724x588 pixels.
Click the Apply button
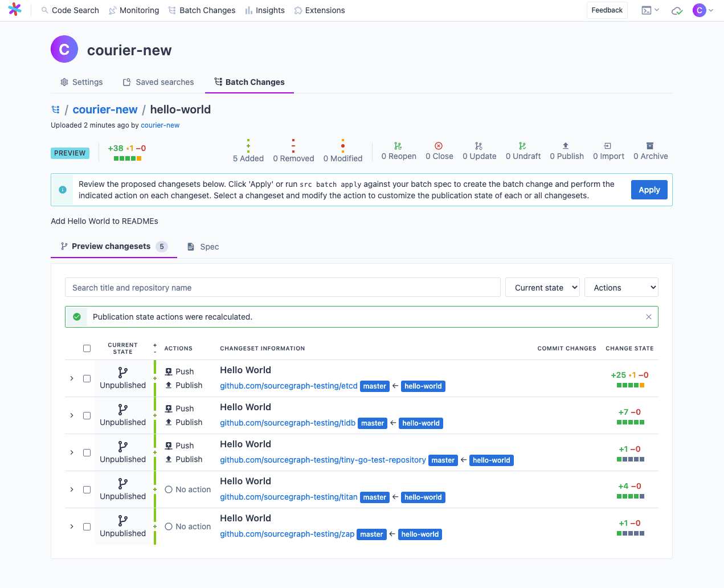pyautogui.click(x=649, y=190)
